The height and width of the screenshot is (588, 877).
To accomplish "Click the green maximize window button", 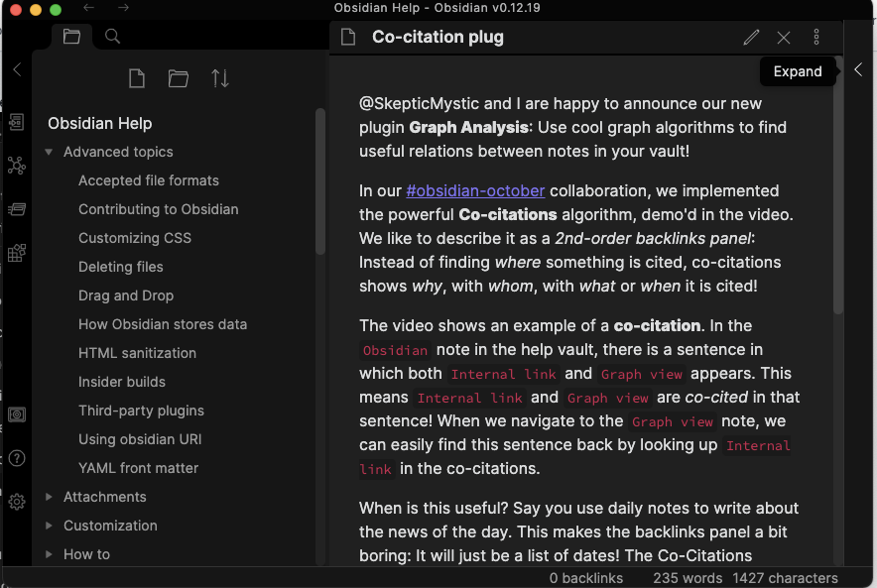I will [x=56, y=10].
